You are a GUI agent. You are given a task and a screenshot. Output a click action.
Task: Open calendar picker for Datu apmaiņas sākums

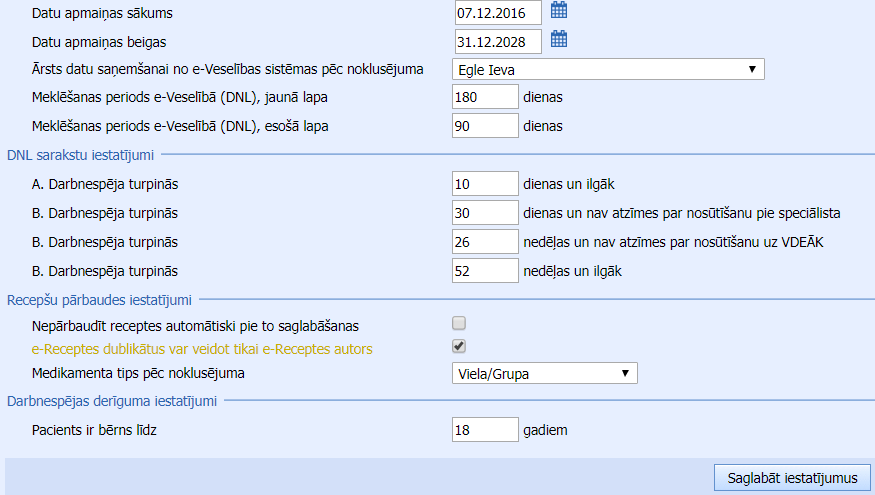click(x=560, y=11)
